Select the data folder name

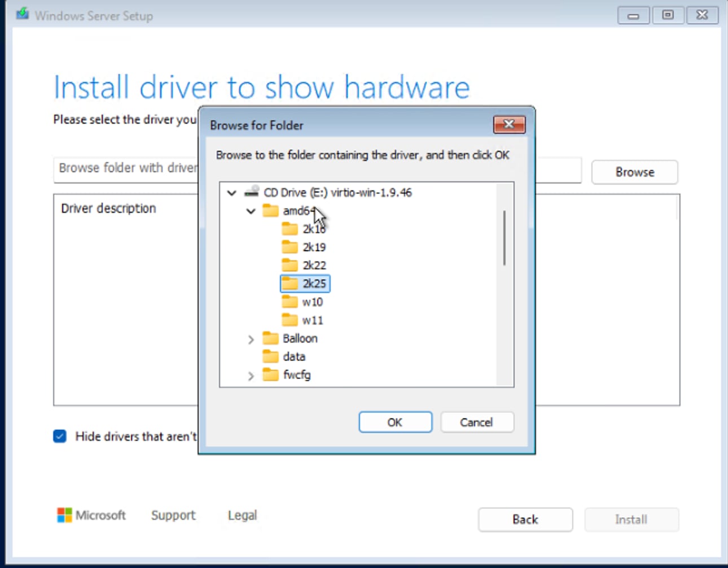point(294,356)
